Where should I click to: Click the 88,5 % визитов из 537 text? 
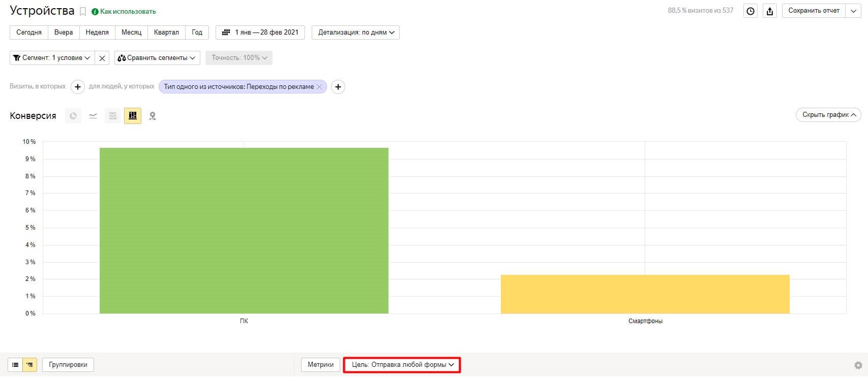pyautogui.click(x=701, y=11)
